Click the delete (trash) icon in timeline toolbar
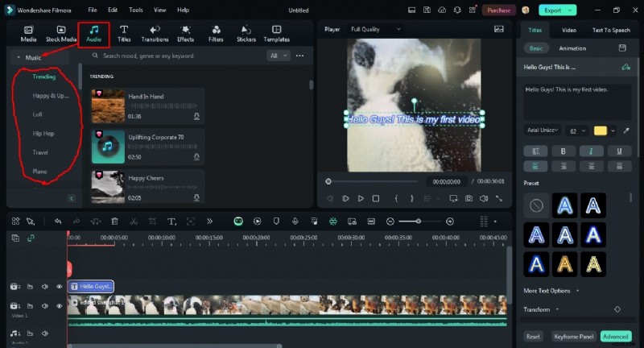 click(114, 221)
